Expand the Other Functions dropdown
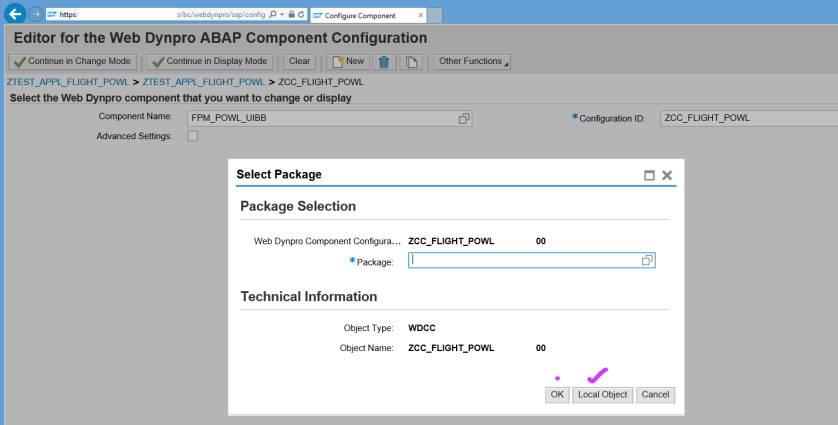This screenshot has width=838, height=425. [x=472, y=62]
